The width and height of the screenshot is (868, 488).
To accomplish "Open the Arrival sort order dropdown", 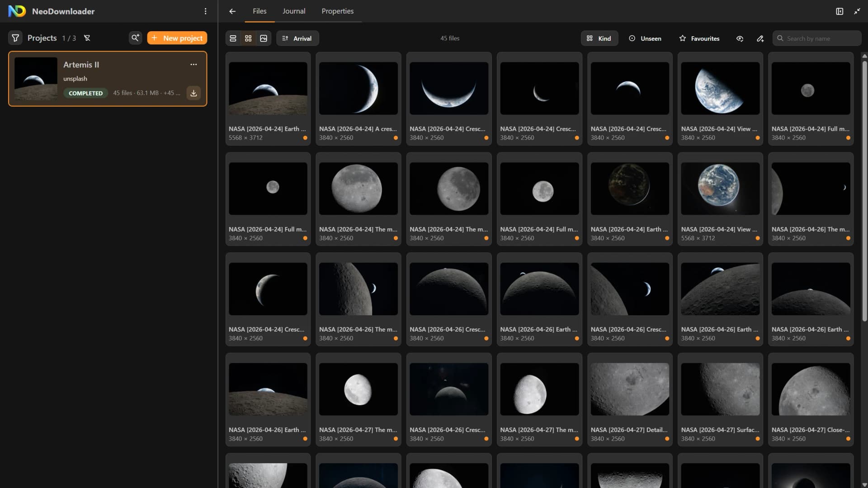I will pos(297,38).
